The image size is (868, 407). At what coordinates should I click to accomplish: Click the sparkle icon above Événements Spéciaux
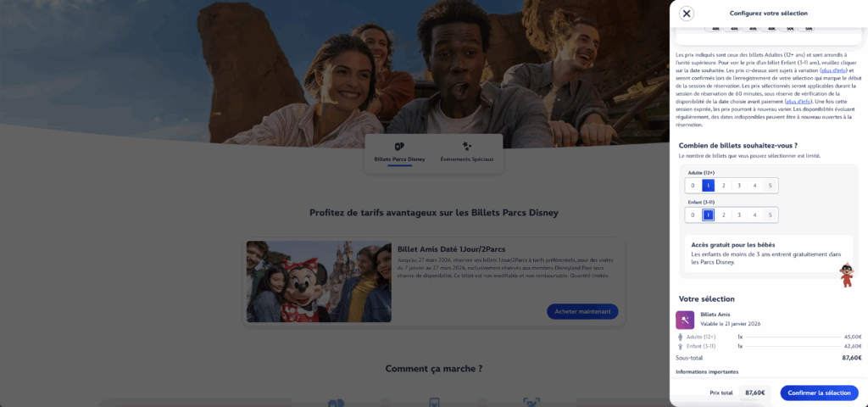(x=467, y=146)
